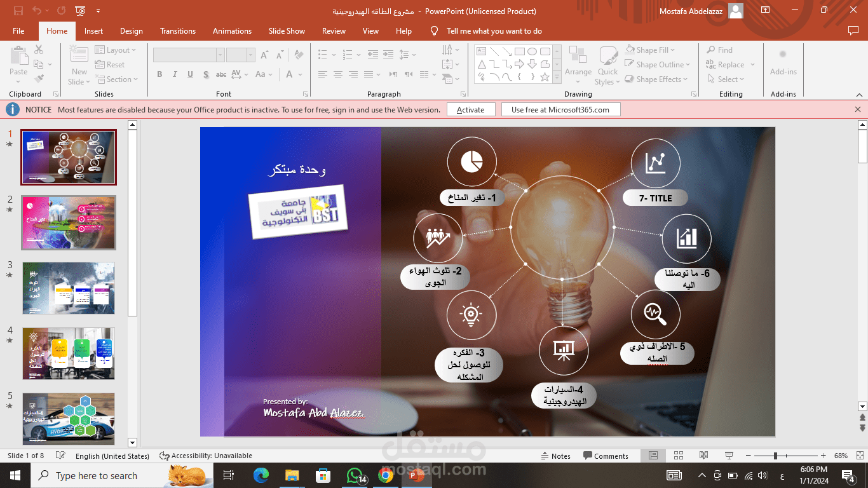
Task: Click the Arrange button
Action: point(578,65)
